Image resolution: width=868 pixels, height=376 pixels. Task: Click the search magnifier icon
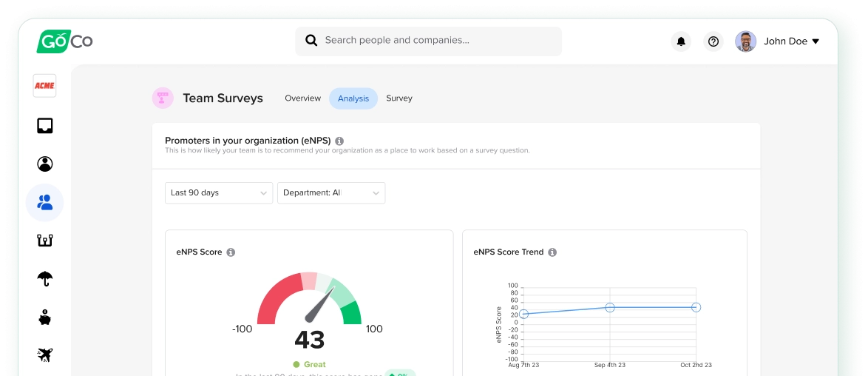311,40
